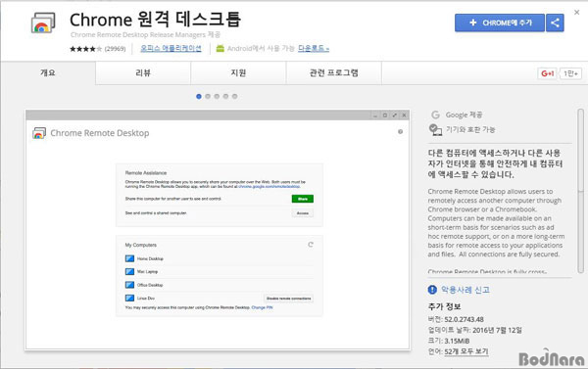Click the 1만+ count badge
Screen dimensions: 588x369
[x=570, y=73]
